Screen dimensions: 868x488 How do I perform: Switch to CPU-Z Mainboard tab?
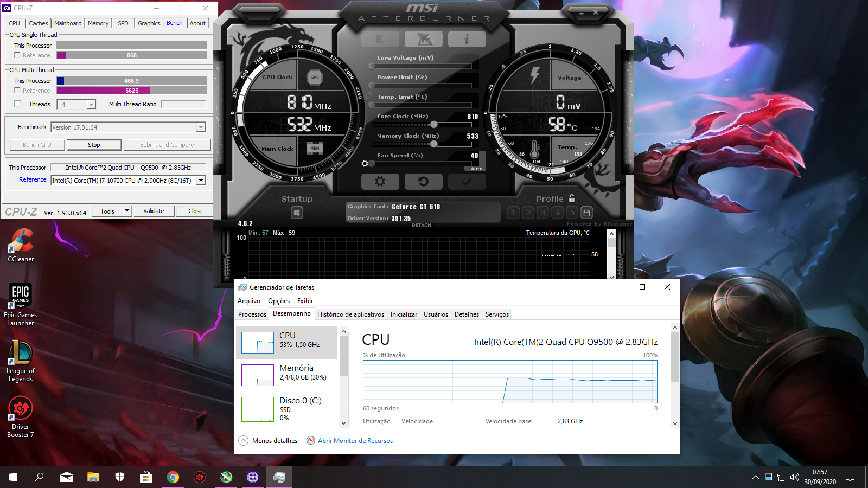point(68,23)
